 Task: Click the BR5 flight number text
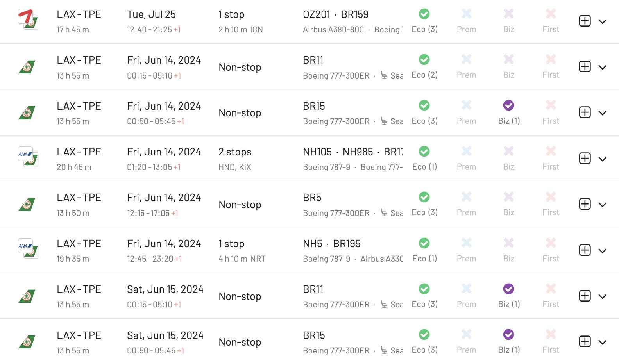click(312, 198)
